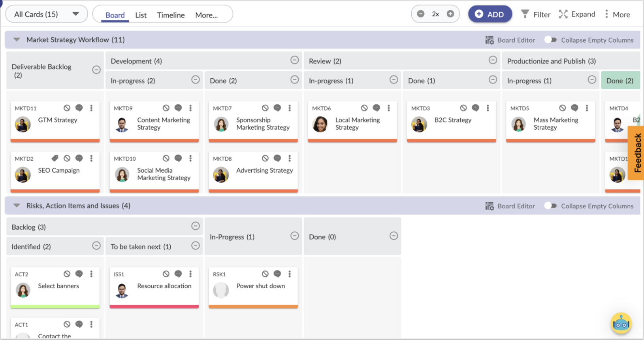The width and height of the screenshot is (644, 340).
Task: Click the chat assistant robot icon
Action: click(x=621, y=323)
